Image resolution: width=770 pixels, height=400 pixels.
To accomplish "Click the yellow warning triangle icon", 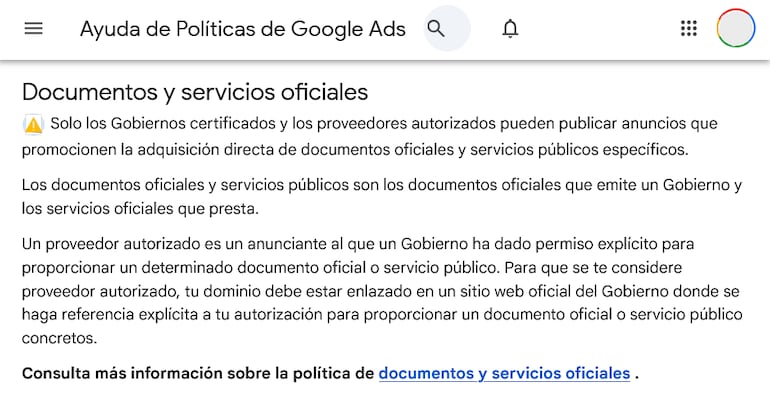I will click(33, 124).
